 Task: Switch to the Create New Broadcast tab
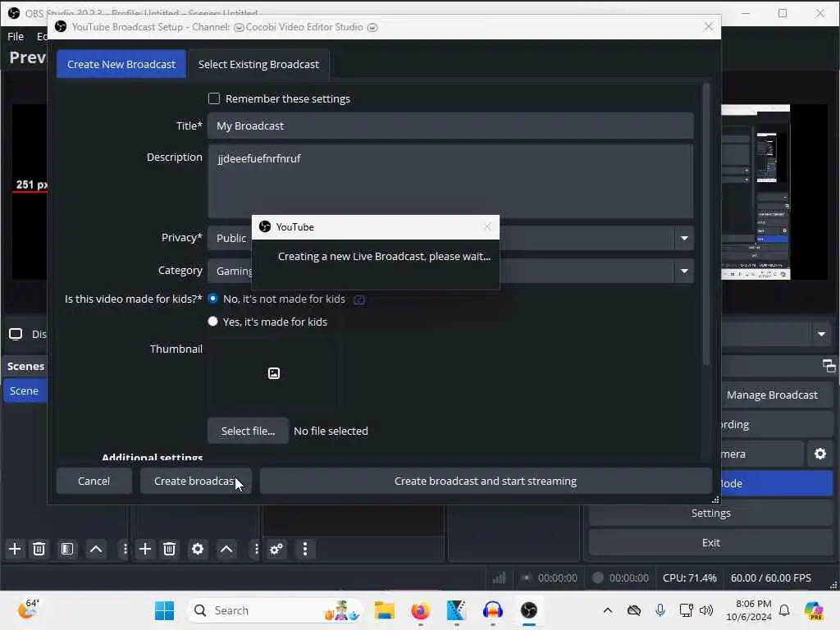coord(121,64)
